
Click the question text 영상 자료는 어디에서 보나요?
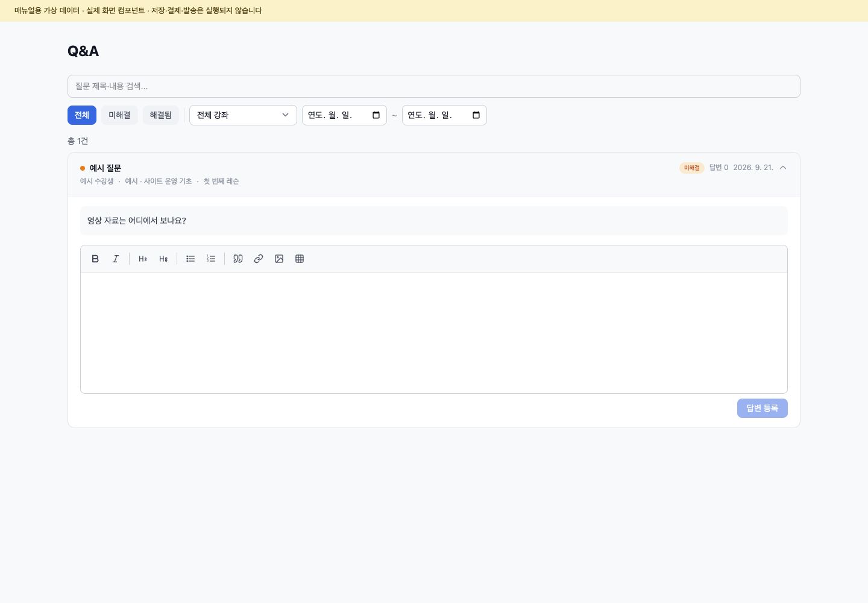(137, 221)
